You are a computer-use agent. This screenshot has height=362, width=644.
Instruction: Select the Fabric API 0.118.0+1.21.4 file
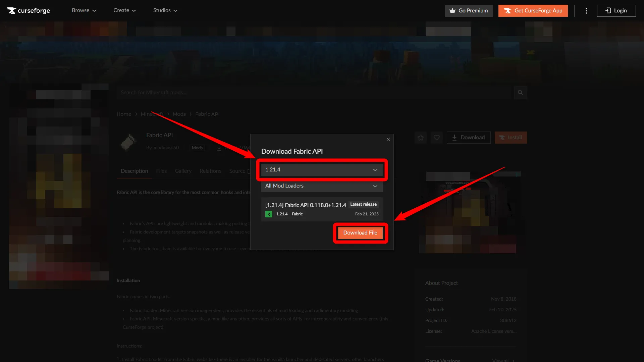(x=322, y=209)
